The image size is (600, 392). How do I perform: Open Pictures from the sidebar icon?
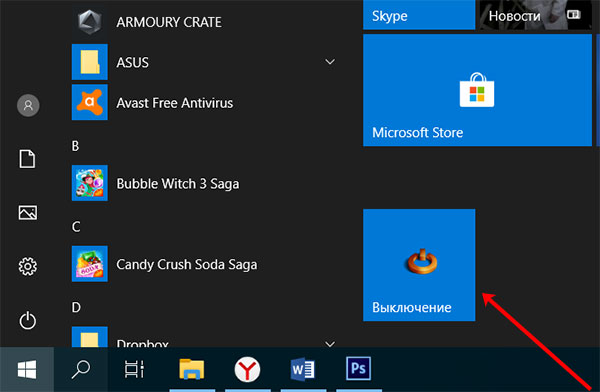pyautogui.click(x=28, y=212)
